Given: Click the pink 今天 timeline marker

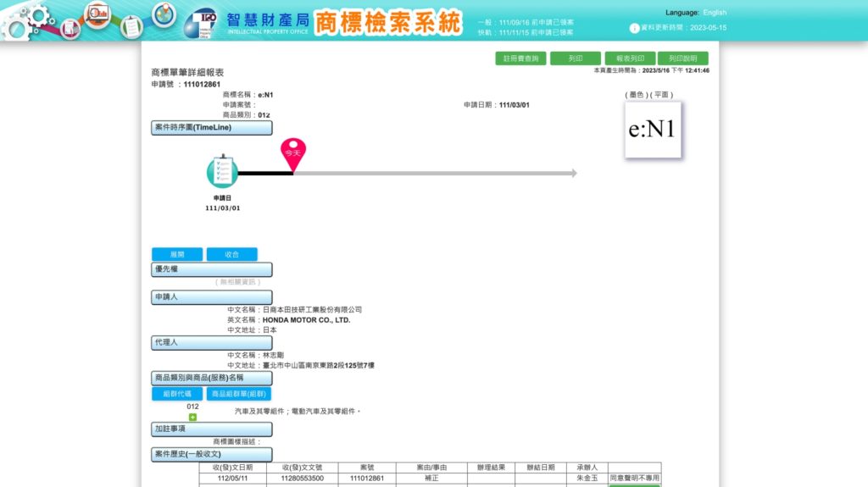Looking at the screenshot, I should [x=292, y=154].
